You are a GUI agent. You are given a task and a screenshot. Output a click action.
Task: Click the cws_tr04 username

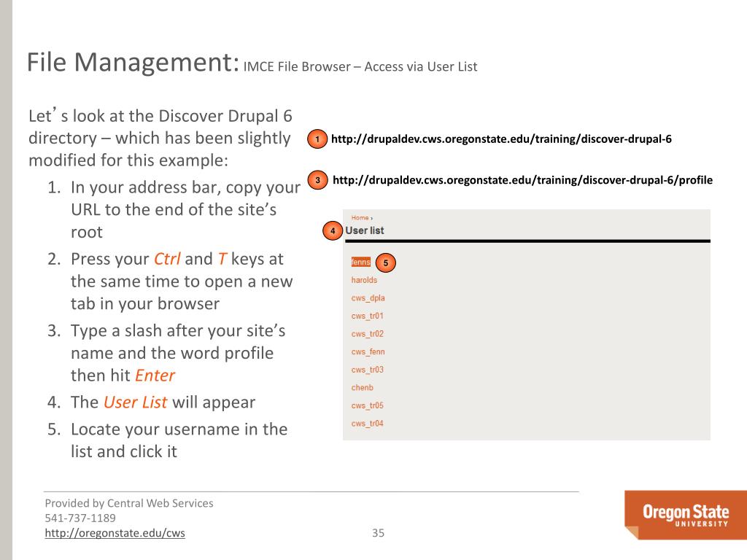(368, 424)
